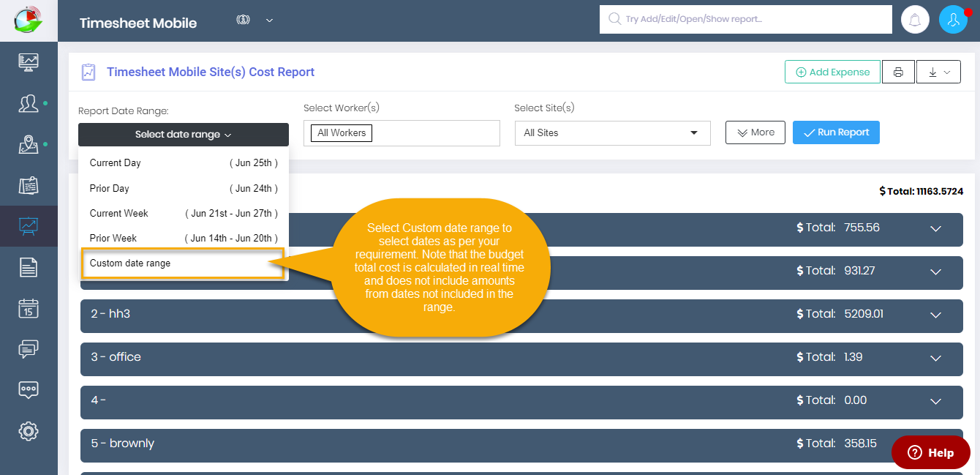Viewport: 980px width, 475px height.
Task: Click the money icon in top bar
Action: [244, 20]
